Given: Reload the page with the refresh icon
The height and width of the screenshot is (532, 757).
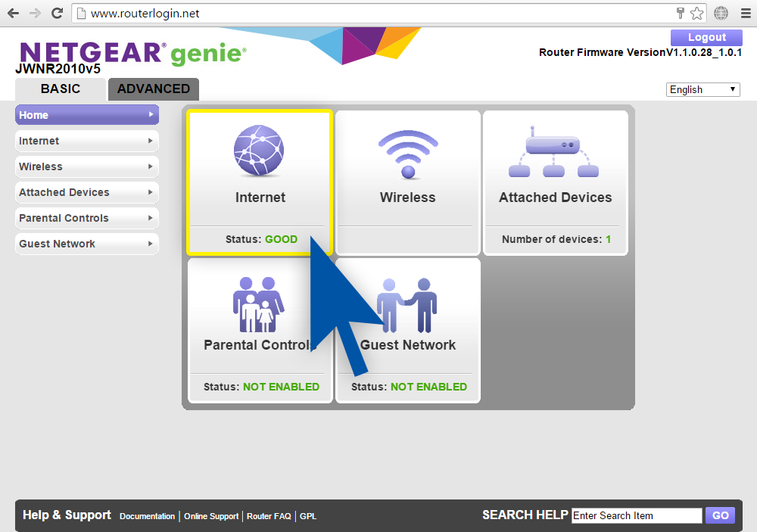Looking at the screenshot, I should click(x=57, y=13).
